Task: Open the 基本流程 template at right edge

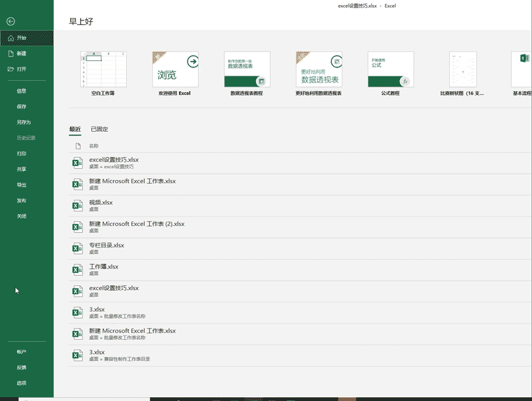Action: click(521, 73)
